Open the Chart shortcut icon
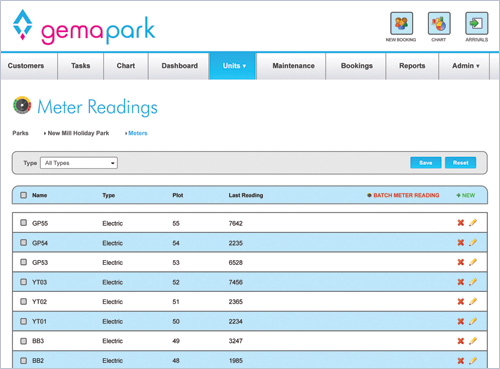500x369 pixels. tap(439, 23)
